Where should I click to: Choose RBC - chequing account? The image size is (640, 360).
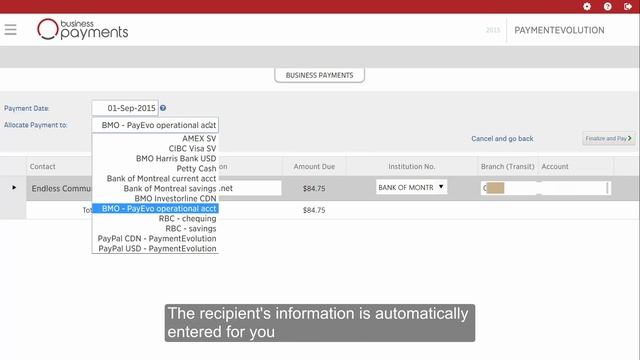[156, 218]
